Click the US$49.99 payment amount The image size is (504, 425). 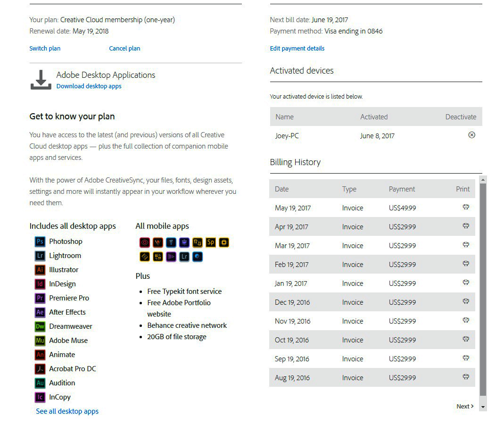[x=403, y=208]
